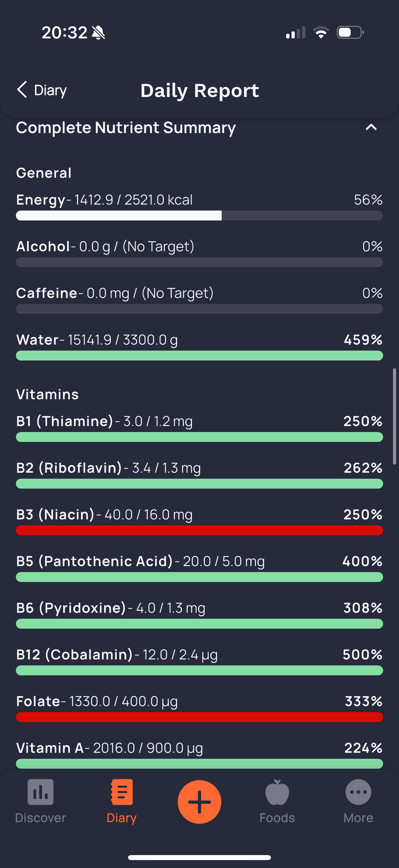Tap the red Niacin progress bar
399x868 pixels.
[x=199, y=530]
